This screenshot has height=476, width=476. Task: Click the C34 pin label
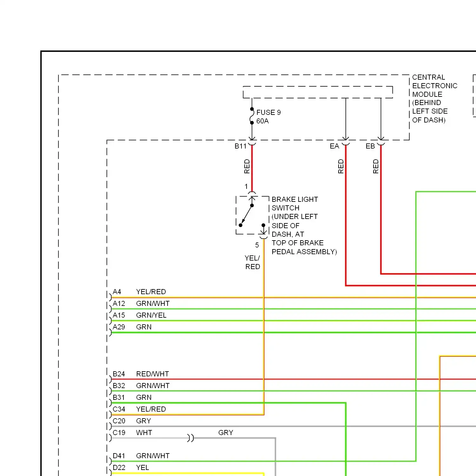click(119, 409)
